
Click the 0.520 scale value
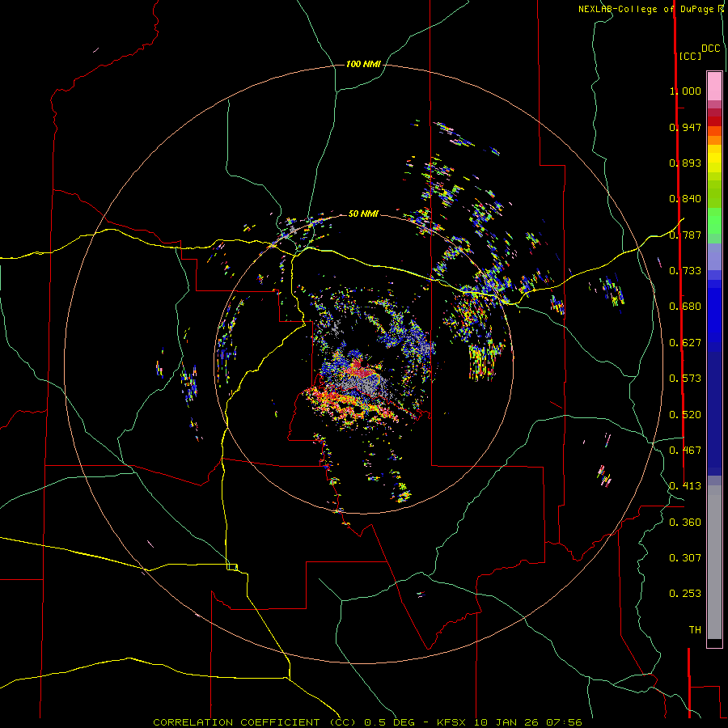click(685, 415)
